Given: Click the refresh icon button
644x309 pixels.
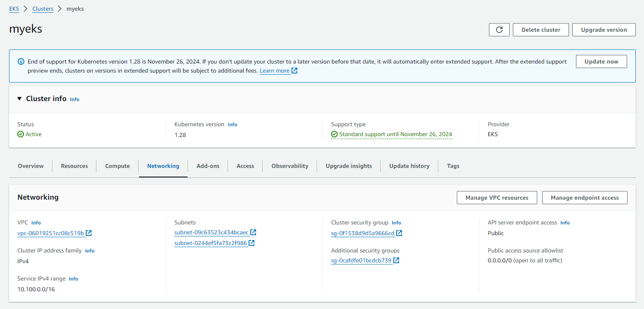Looking at the screenshot, I should point(499,30).
